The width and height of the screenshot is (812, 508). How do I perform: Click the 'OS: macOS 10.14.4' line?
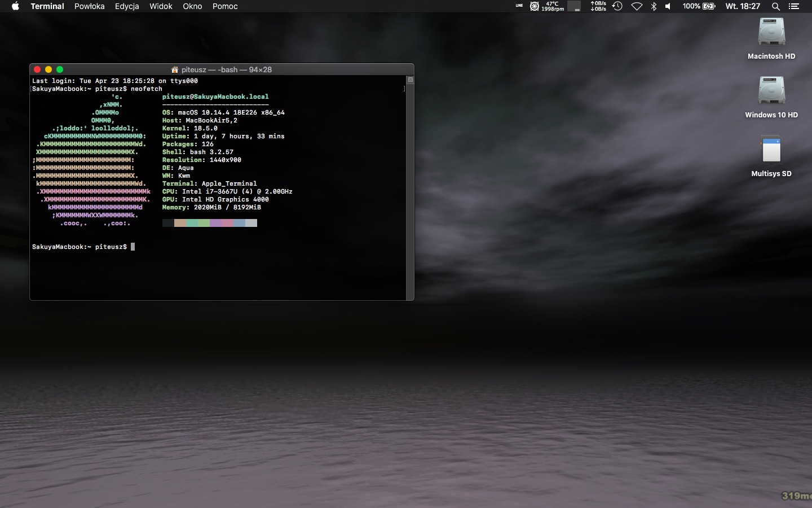tap(223, 112)
